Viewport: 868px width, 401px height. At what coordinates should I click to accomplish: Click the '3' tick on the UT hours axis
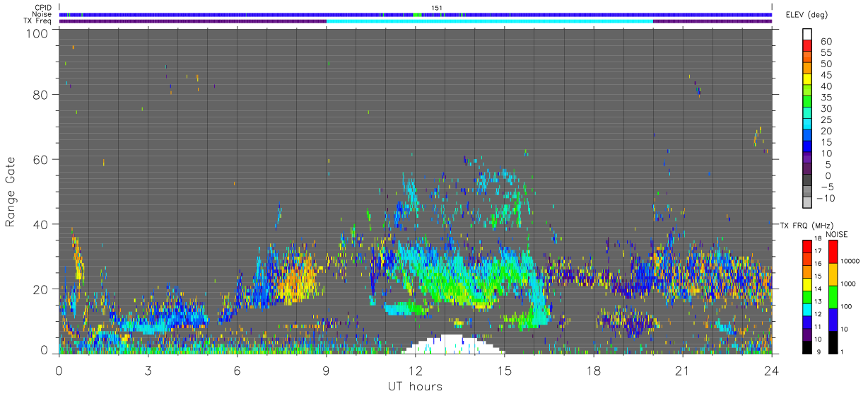[x=148, y=371]
